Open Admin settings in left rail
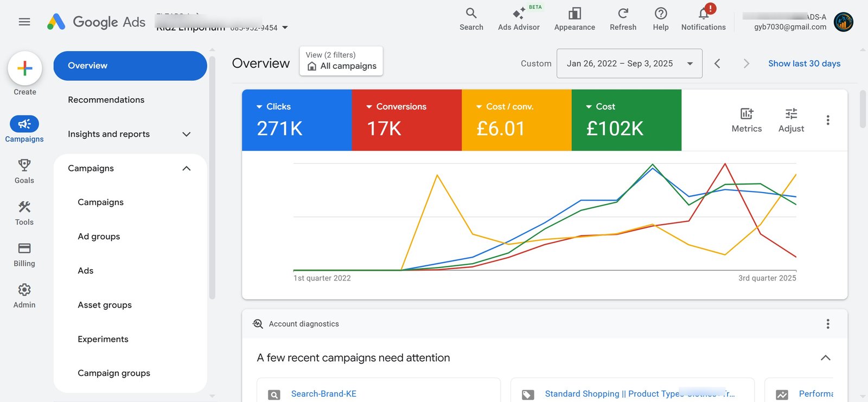The image size is (868, 402). click(24, 296)
